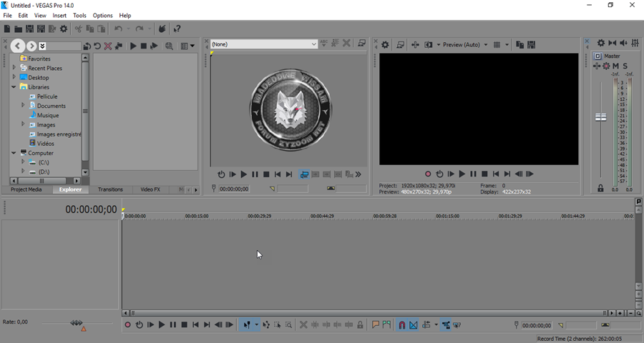Viewport: 644px width, 343px height.
Task: Delete selected item with red X in Explorer
Action: click(x=108, y=46)
